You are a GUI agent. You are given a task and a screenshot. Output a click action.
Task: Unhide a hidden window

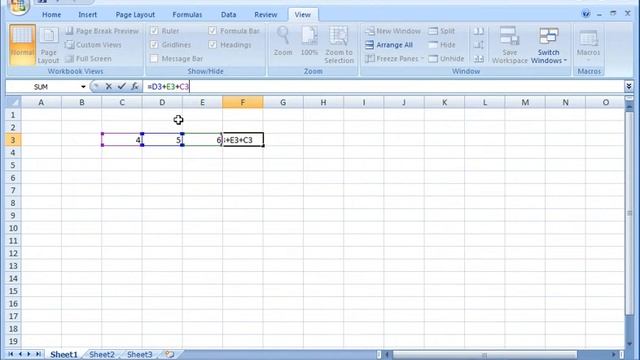[x=447, y=59]
